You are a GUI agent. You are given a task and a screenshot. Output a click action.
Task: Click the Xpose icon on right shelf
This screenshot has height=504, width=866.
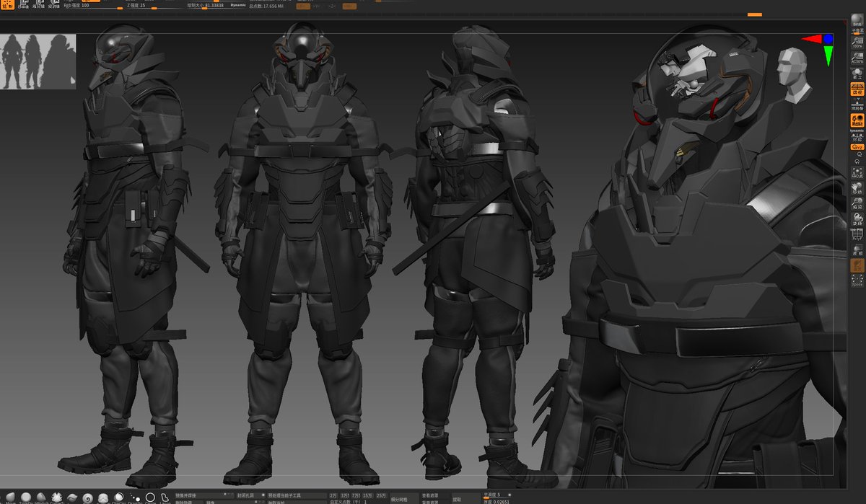coord(857,281)
